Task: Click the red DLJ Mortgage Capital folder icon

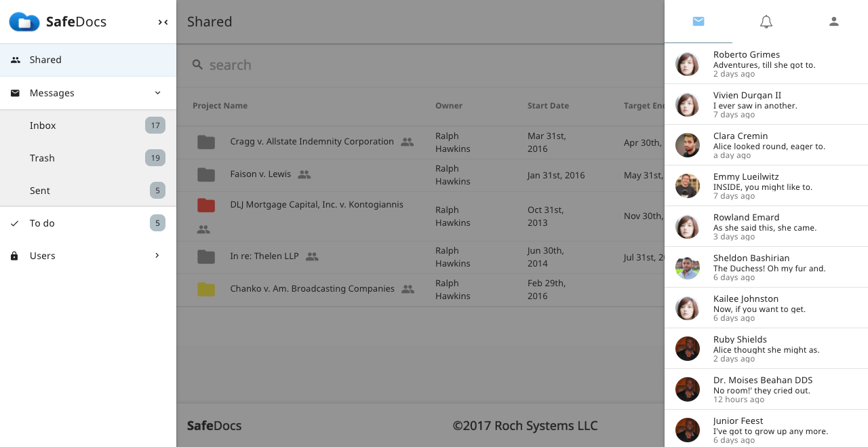Action: point(206,205)
